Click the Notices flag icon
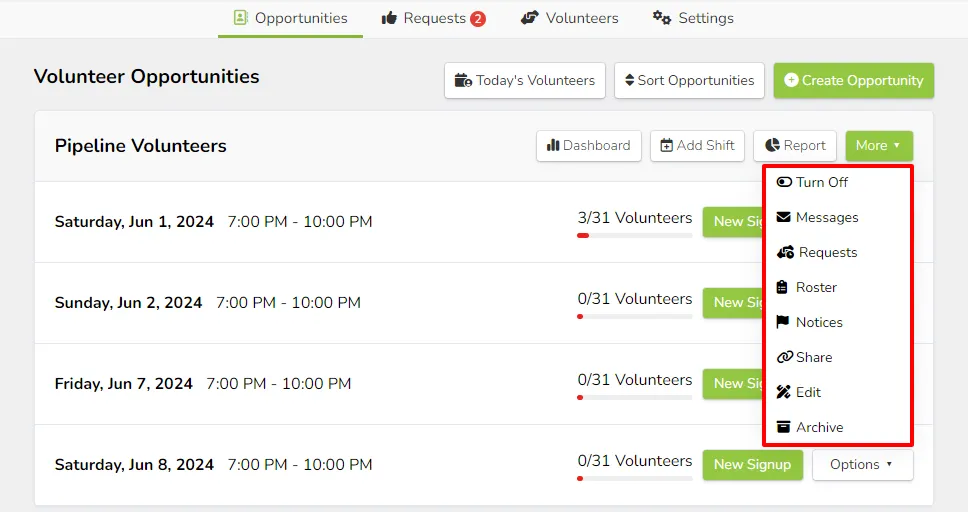The height and width of the screenshot is (512, 968). click(x=783, y=322)
